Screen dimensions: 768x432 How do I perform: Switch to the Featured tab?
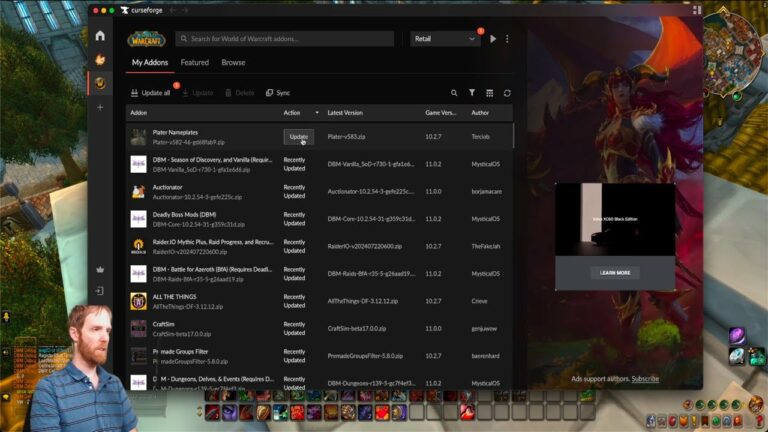pos(194,63)
